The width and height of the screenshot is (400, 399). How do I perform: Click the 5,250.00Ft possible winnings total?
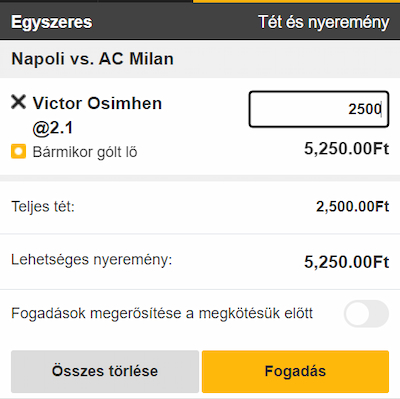[x=347, y=262]
